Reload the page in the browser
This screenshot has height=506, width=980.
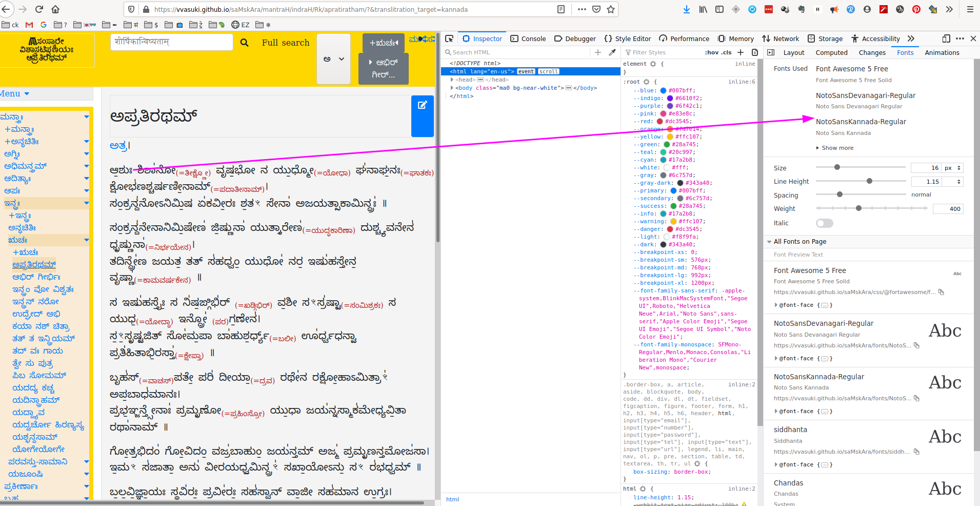tap(39, 9)
